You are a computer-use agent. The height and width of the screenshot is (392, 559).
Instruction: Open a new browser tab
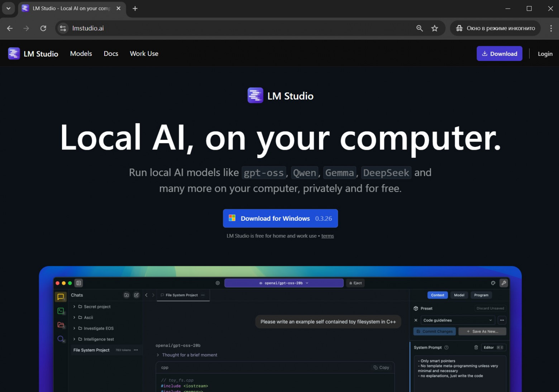(135, 9)
